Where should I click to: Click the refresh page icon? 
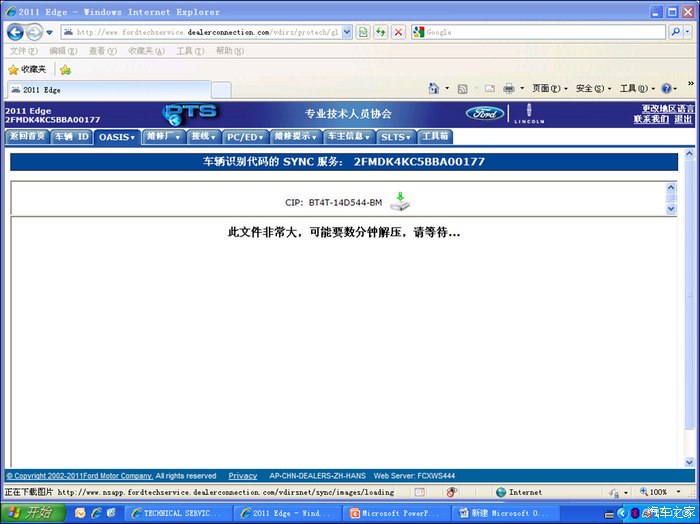(380, 32)
